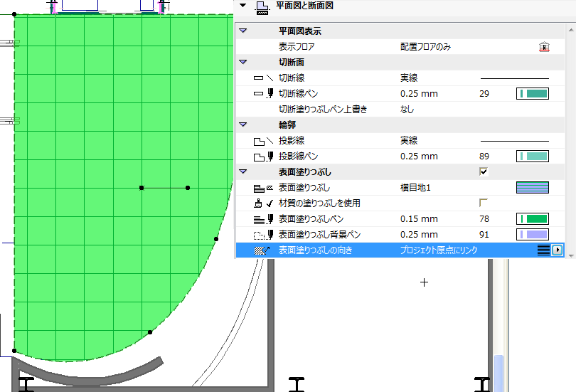
Task: Click the 横目地1 fill name
Action: pyautogui.click(x=415, y=187)
